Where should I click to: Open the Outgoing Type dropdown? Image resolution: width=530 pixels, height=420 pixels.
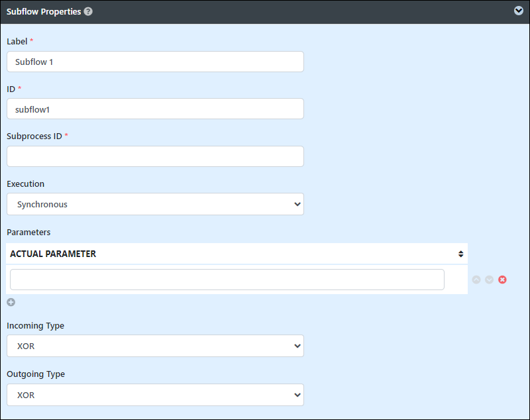[x=155, y=395]
